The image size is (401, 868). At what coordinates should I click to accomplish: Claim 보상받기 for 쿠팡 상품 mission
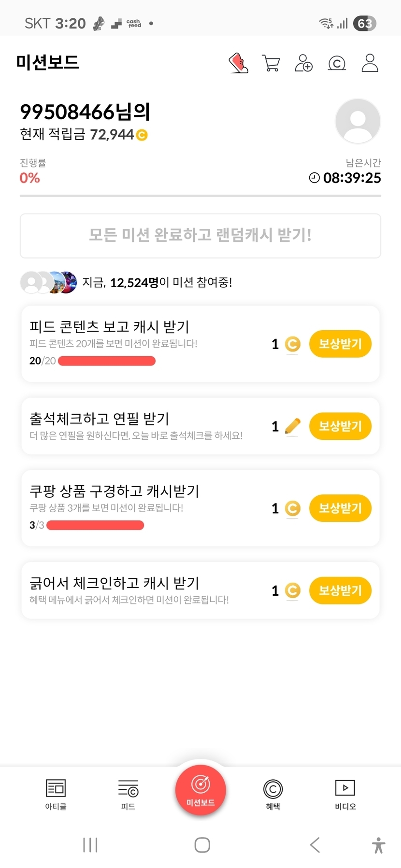coord(340,508)
